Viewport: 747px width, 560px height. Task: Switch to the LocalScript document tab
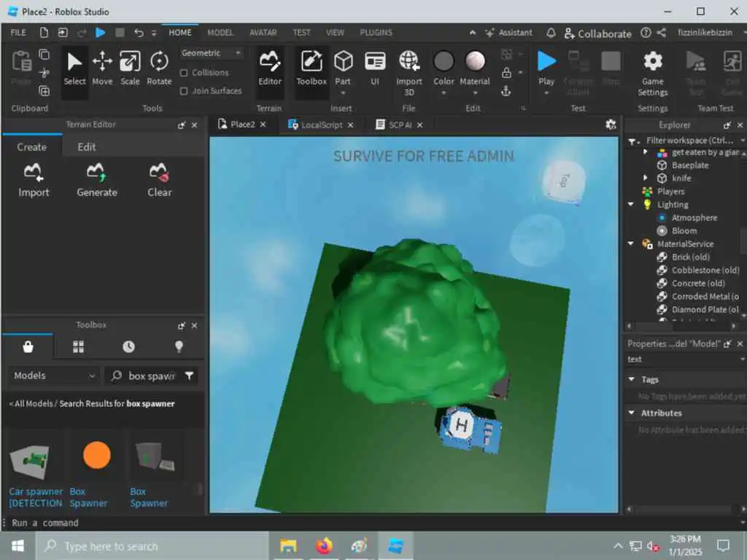click(x=321, y=125)
